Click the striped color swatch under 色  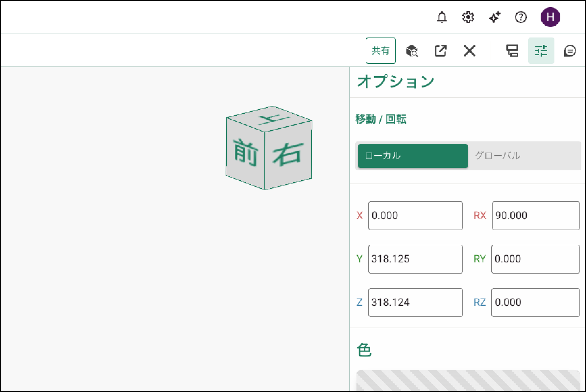point(468,381)
